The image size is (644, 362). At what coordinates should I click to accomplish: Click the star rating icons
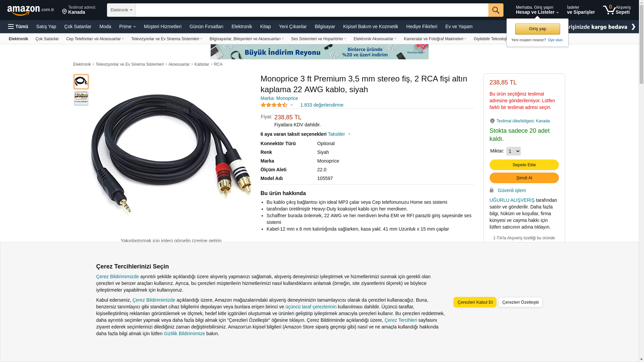point(274,105)
